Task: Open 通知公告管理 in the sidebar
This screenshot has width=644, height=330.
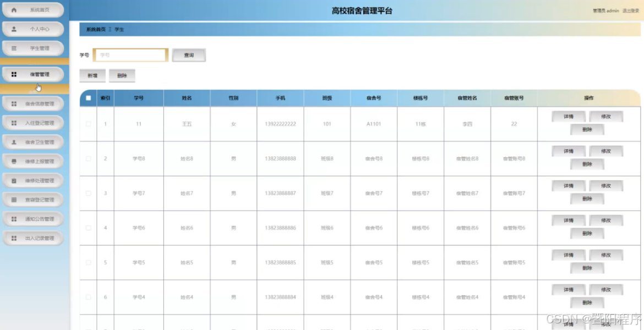Action: 33,219
